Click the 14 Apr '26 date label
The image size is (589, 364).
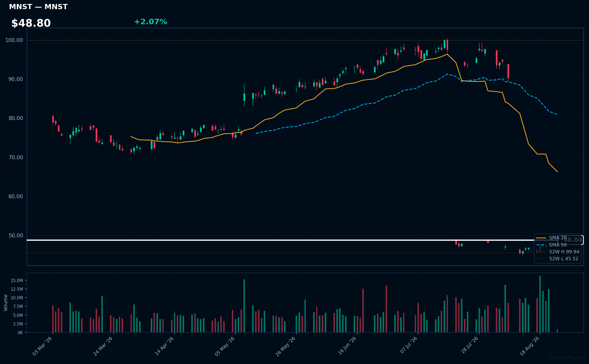pyautogui.click(x=164, y=346)
